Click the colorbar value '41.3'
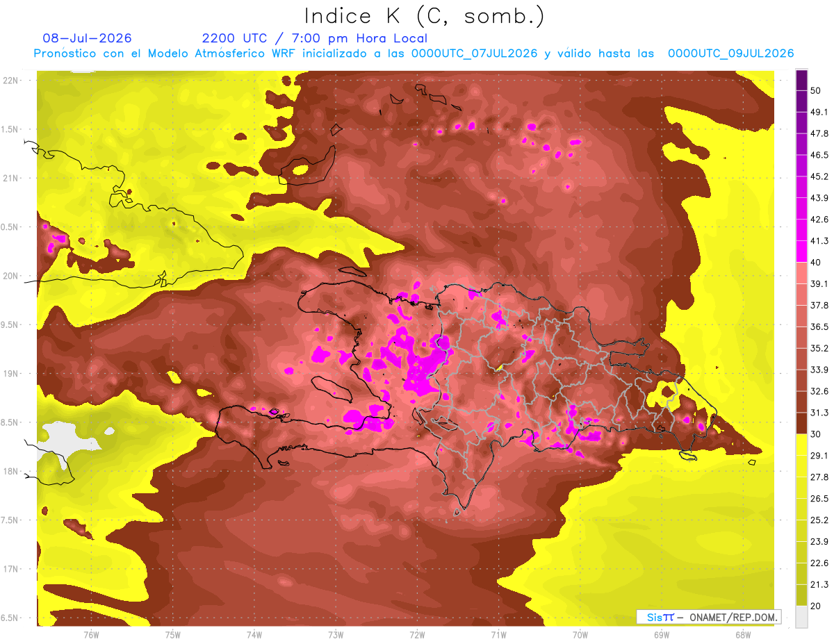The width and height of the screenshot is (834, 644). coord(819,241)
